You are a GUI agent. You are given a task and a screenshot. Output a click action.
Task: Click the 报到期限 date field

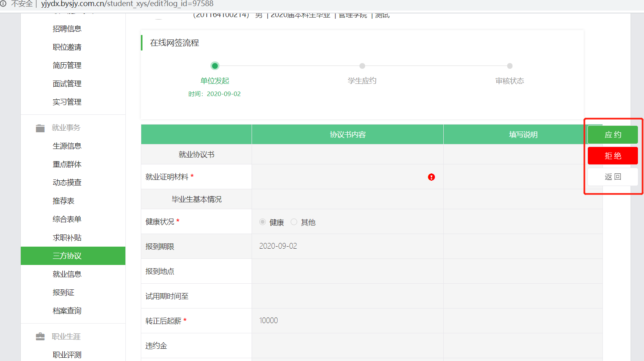point(347,246)
